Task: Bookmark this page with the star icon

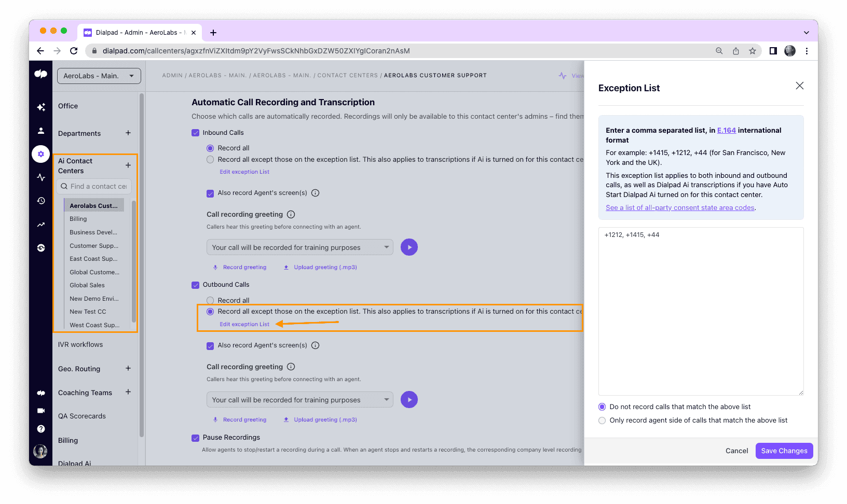Action: click(x=752, y=51)
